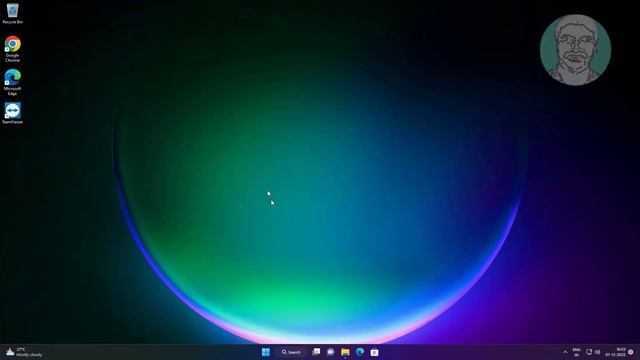Open network quick settings in tray
This screenshot has width=640, height=360.
pos(589,352)
